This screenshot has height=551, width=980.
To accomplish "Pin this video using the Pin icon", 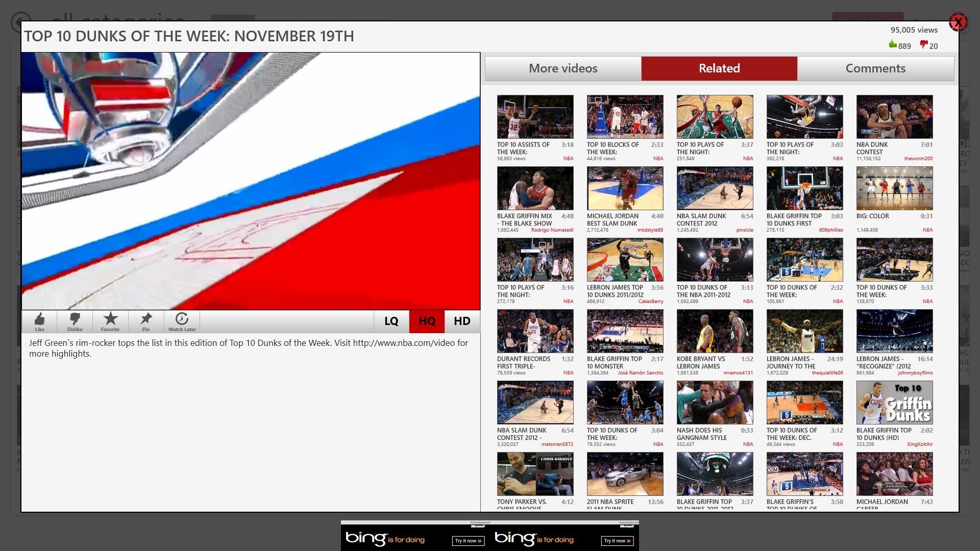I will click(146, 321).
